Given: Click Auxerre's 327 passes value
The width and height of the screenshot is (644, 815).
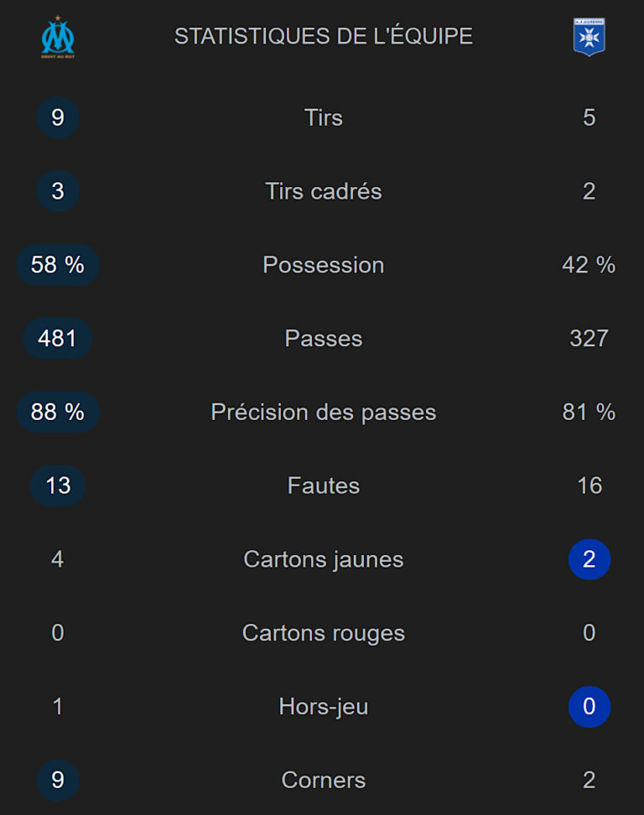Looking at the screenshot, I should pyautogui.click(x=589, y=339).
